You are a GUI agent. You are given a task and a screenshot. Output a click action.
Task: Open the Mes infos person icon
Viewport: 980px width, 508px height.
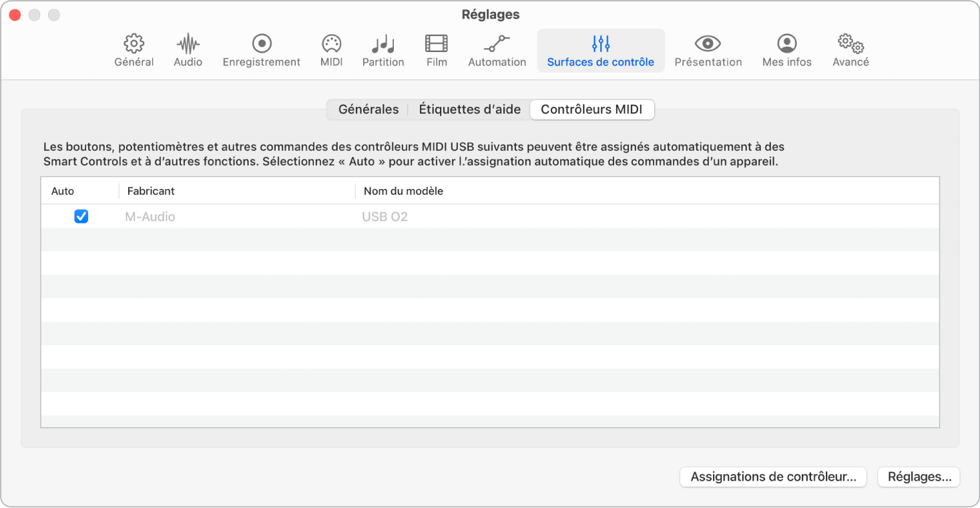pos(786,44)
